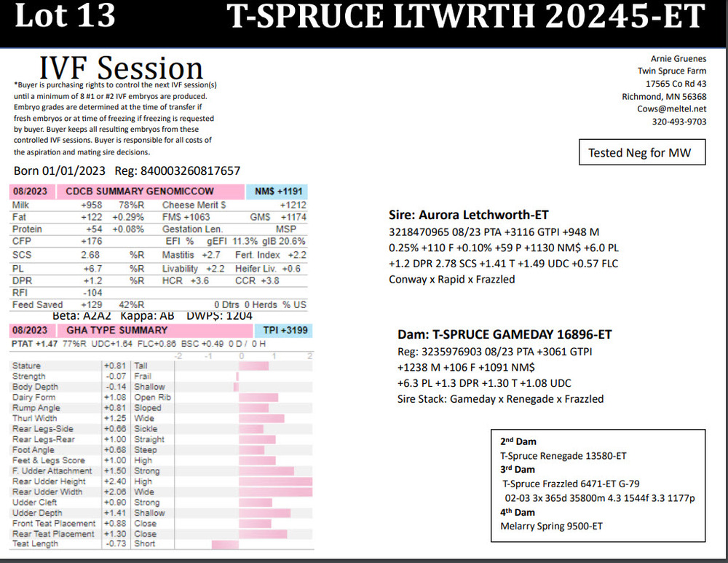
Task: Click the Stature value "+0.81"
Action: pos(115,366)
